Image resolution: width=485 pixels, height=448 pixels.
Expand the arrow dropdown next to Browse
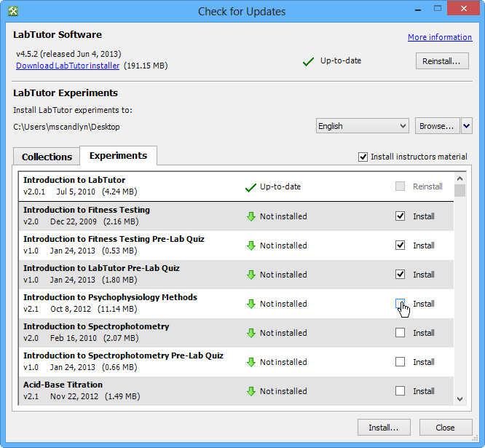(467, 126)
